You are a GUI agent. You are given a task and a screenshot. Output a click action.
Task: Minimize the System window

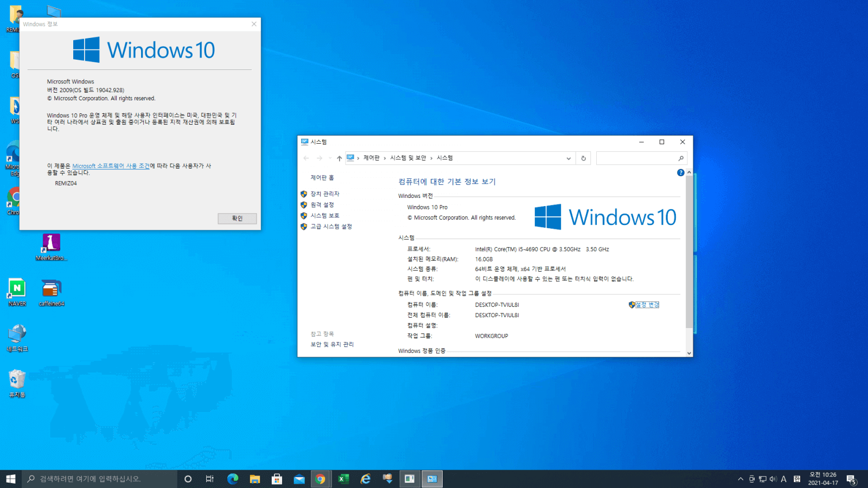point(641,142)
